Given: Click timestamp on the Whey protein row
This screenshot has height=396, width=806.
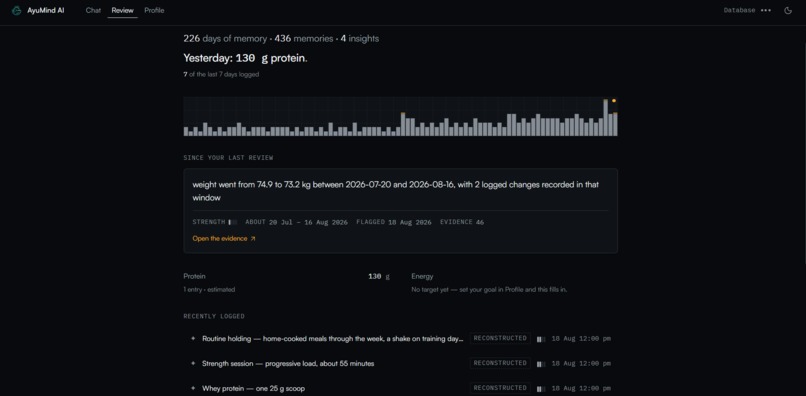Looking at the screenshot, I should (581, 389).
